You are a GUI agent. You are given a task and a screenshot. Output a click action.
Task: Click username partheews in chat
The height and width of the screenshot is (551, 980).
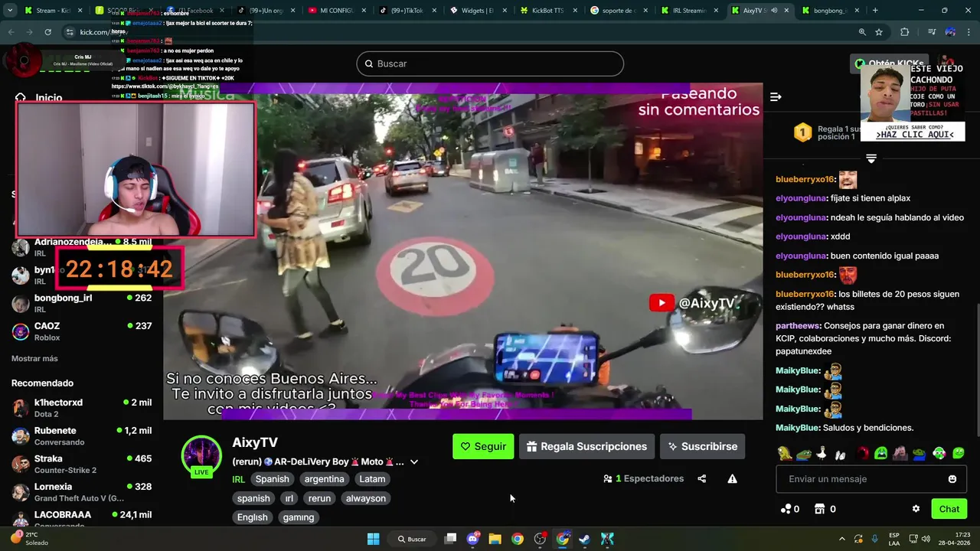[x=798, y=325]
